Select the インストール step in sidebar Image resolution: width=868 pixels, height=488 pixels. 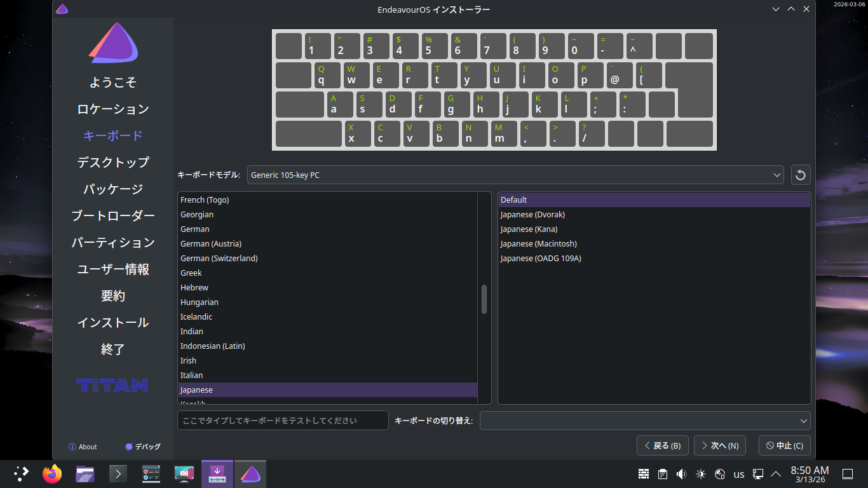(x=113, y=323)
